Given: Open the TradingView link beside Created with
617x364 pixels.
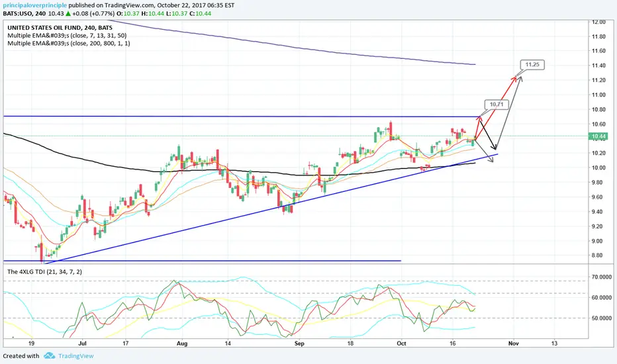Looking at the screenshot, I should [76, 356].
